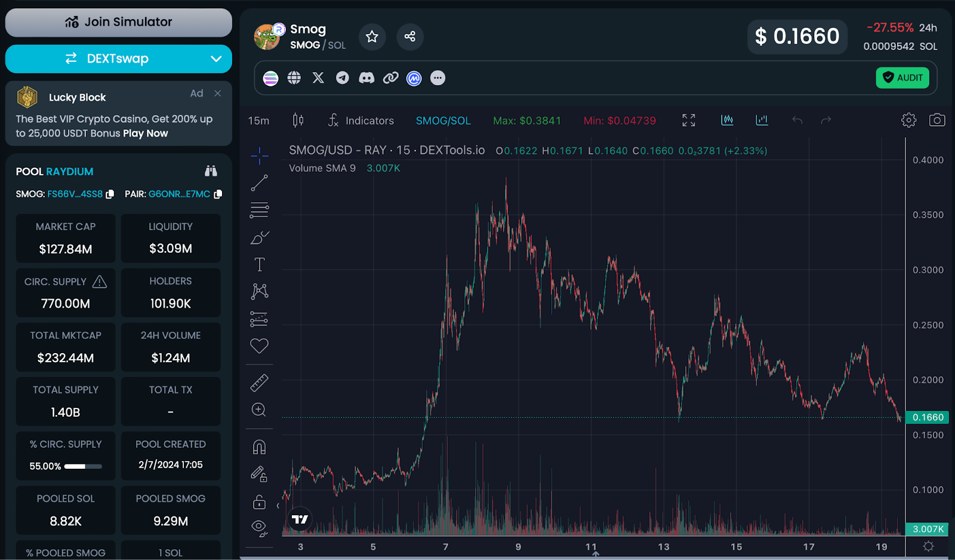
Task: Click the zoom in tool
Action: 259,410
